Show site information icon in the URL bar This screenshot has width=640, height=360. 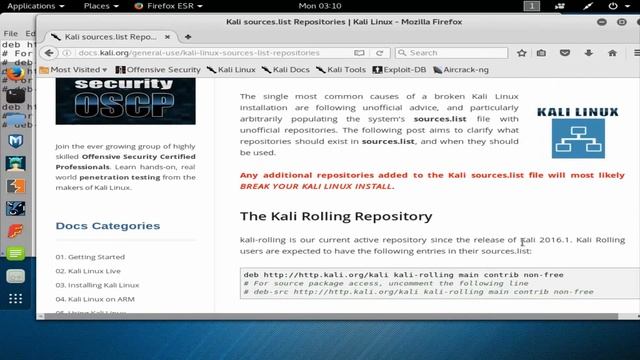point(67,53)
